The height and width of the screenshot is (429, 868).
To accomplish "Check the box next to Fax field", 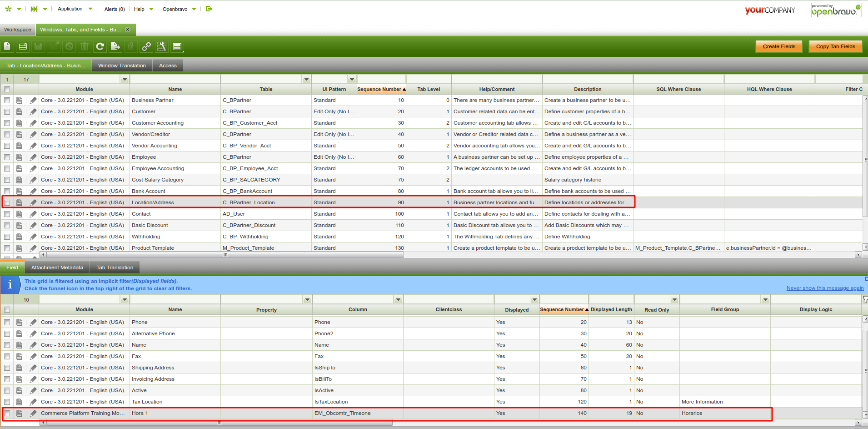I will [x=7, y=356].
